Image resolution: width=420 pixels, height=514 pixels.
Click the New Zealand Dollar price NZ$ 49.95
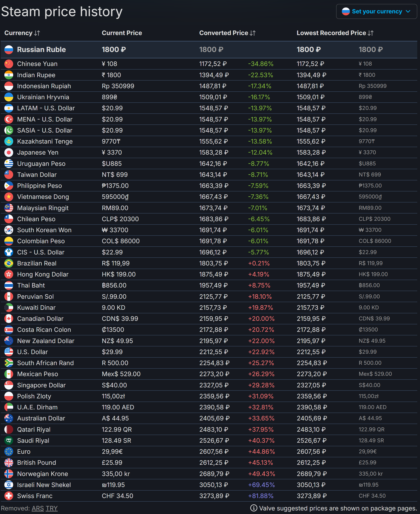coord(117,341)
